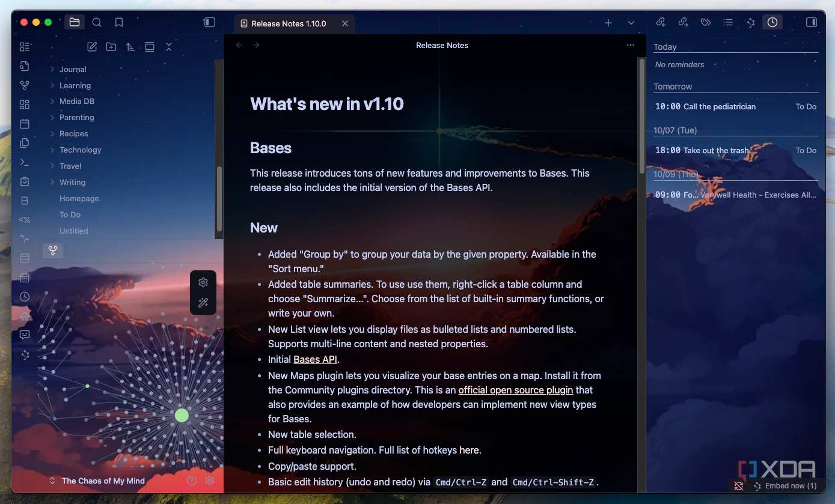Open a new tab with plus button

(x=608, y=23)
